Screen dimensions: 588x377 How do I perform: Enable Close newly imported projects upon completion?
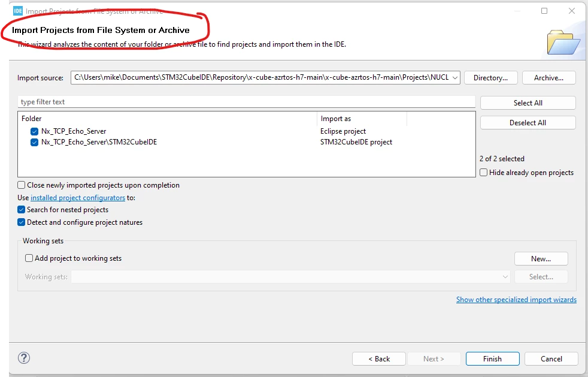(x=22, y=185)
